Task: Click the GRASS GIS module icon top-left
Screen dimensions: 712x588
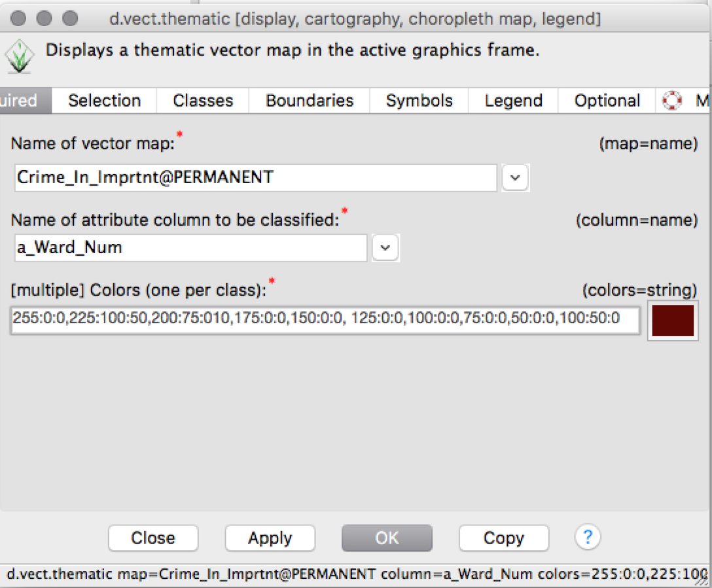Action: [19, 55]
